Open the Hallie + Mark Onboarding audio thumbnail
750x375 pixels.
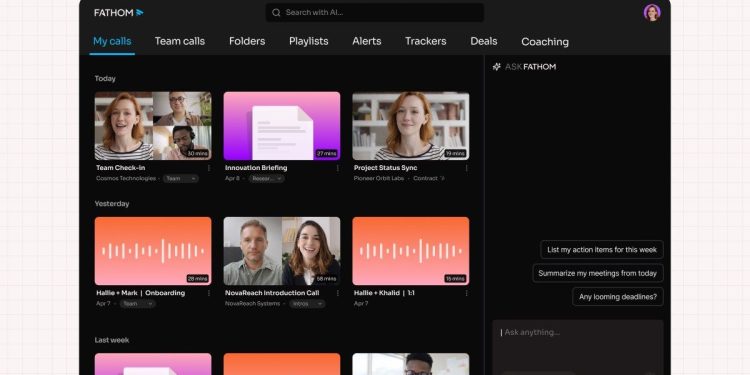pos(153,251)
